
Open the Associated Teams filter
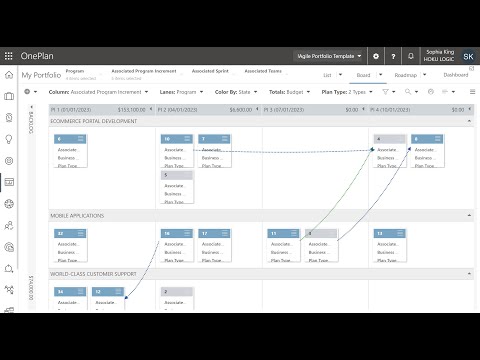(x=265, y=72)
